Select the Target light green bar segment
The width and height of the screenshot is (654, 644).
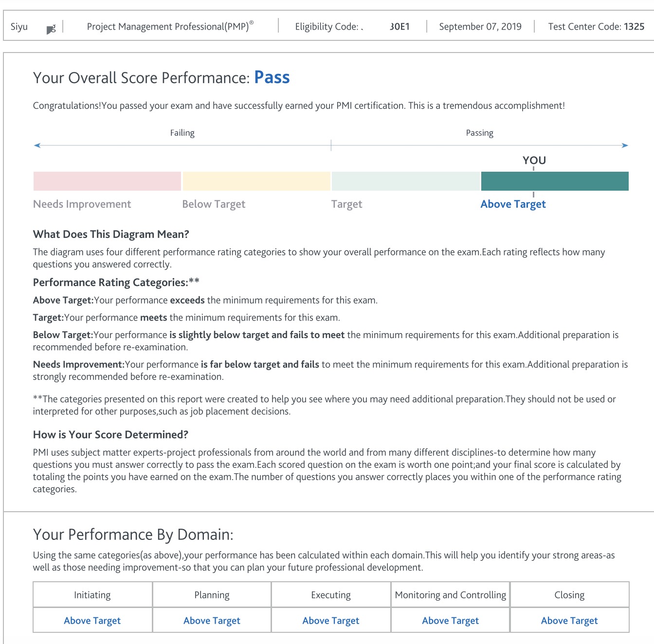coord(406,181)
